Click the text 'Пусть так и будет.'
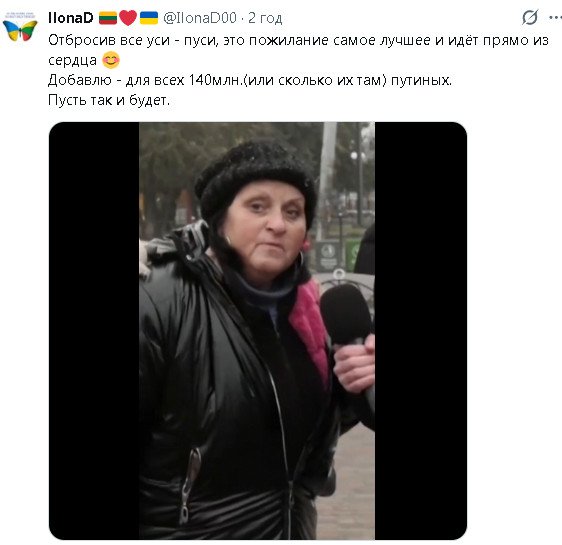The height and width of the screenshot is (545, 562). [109, 100]
